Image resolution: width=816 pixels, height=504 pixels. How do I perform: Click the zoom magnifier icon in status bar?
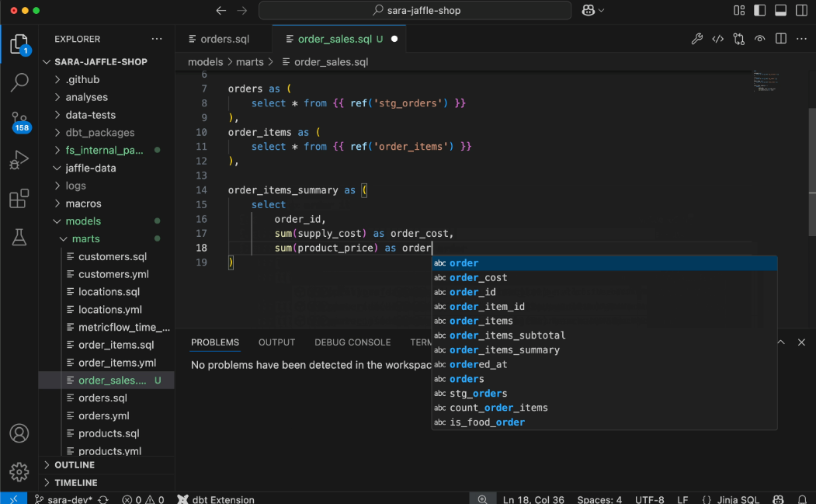click(x=482, y=499)
